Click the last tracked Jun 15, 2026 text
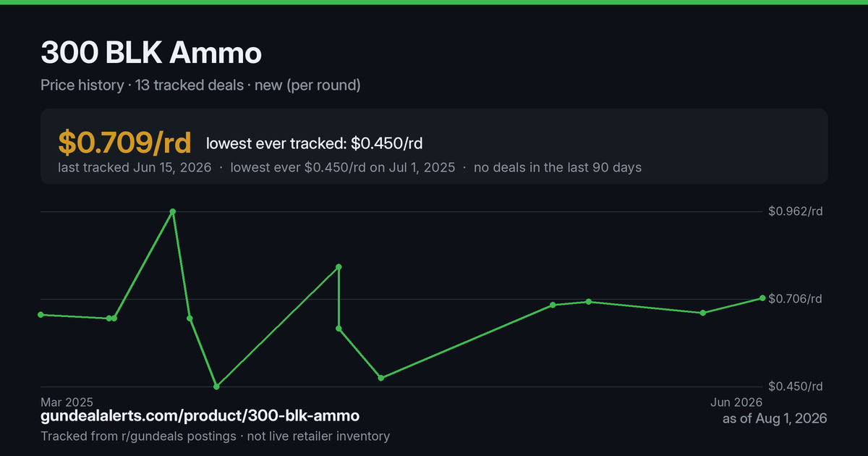Screen dimensions: 868x456 [135, 167]
